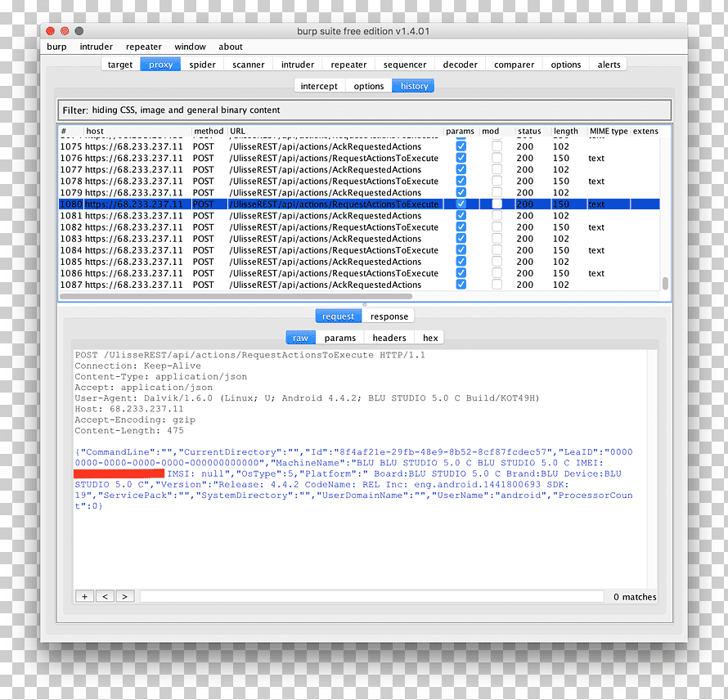Click the horizontal scrollbar of history table

click(x=236, y=296)
